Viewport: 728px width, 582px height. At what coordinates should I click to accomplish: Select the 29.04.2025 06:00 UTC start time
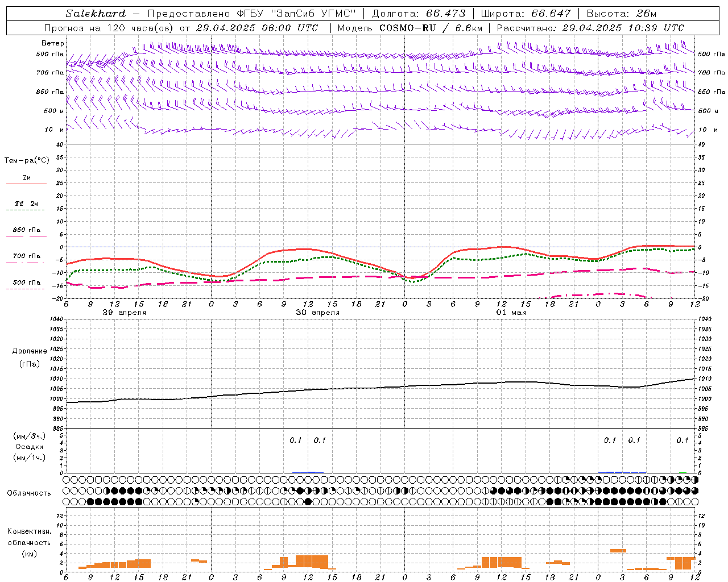(x=257, y=28)
